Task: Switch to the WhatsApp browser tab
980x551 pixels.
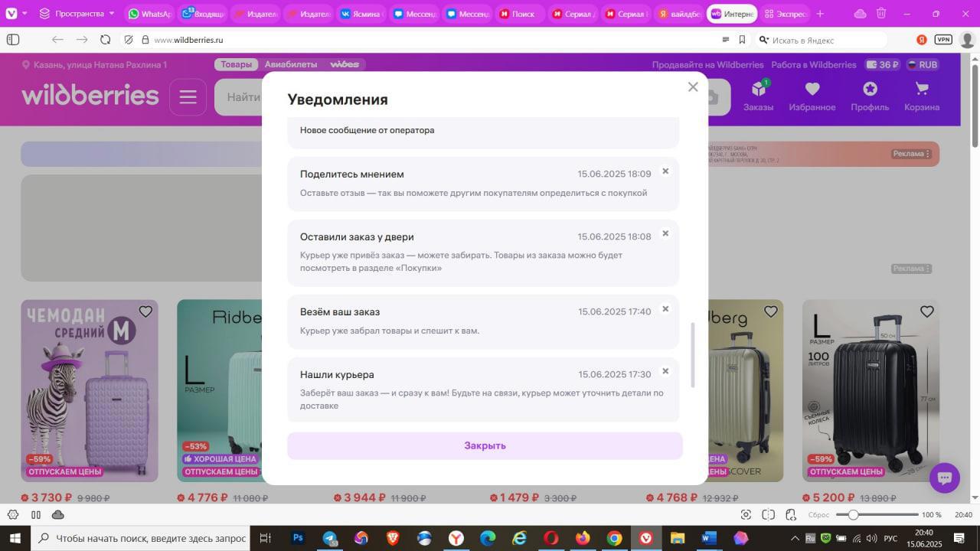Action: coord(149,14)
